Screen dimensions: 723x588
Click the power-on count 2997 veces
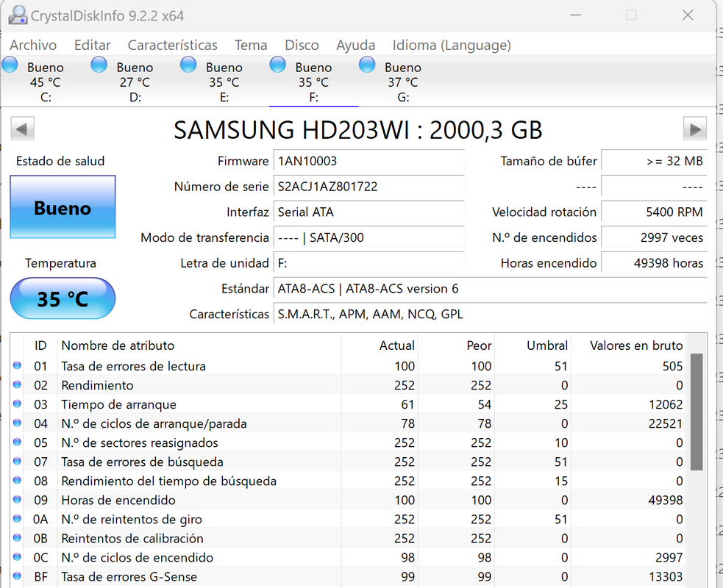click(x=654, y=238)
